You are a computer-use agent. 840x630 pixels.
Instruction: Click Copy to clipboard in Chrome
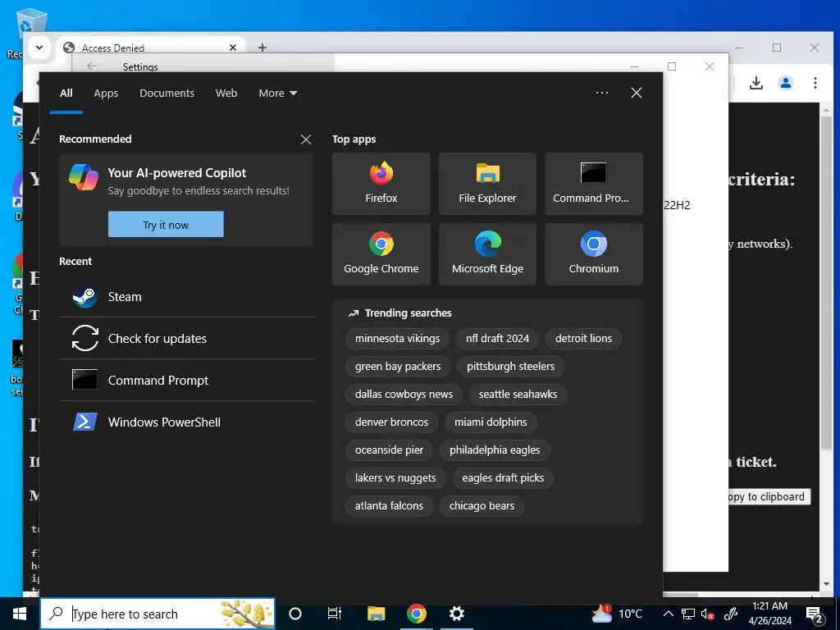click(x=769, y=496)
